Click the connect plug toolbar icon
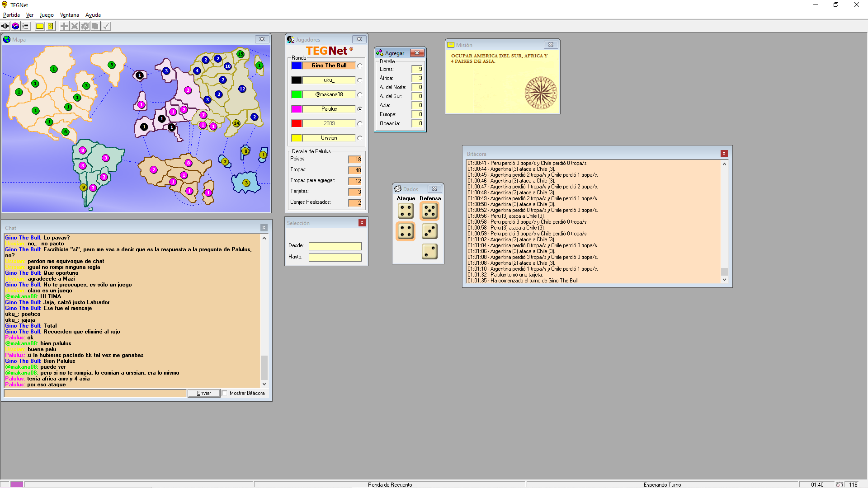The height and width of the screenshot is (488, 868). point(5,26)
